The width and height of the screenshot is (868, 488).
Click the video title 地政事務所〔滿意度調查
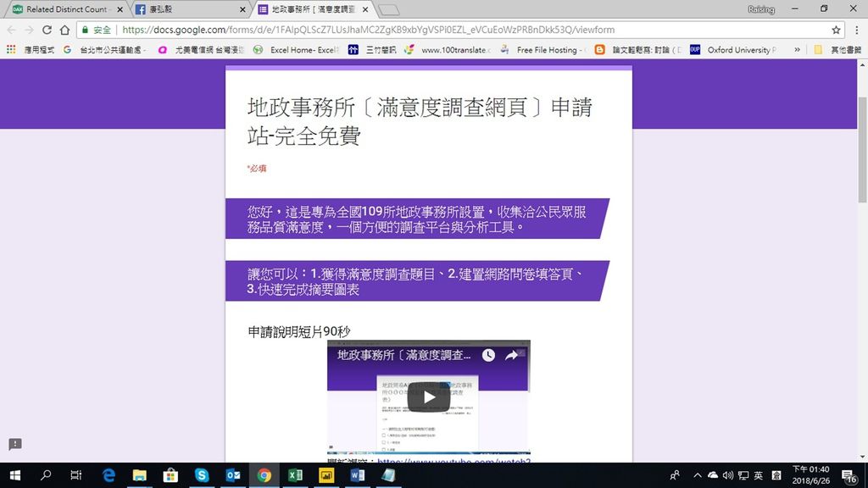(404, 355)
